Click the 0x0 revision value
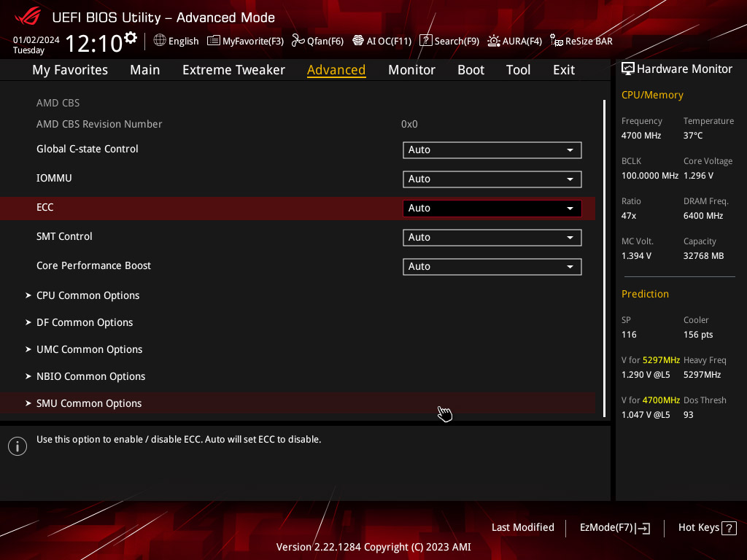The height and width of the screenshot is (560, 747). tap(409, 124)
